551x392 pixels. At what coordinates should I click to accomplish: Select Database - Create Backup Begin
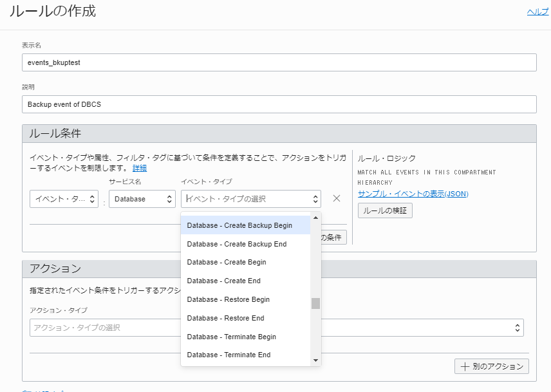coord(246,225)
